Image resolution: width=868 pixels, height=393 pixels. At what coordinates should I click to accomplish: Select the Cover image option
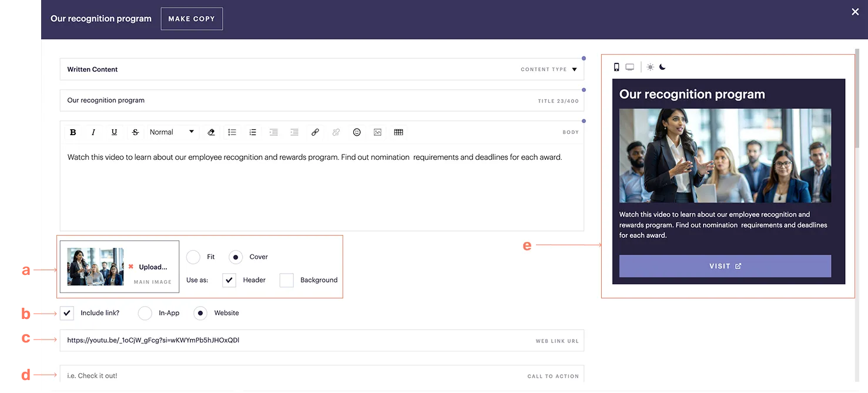236,257
